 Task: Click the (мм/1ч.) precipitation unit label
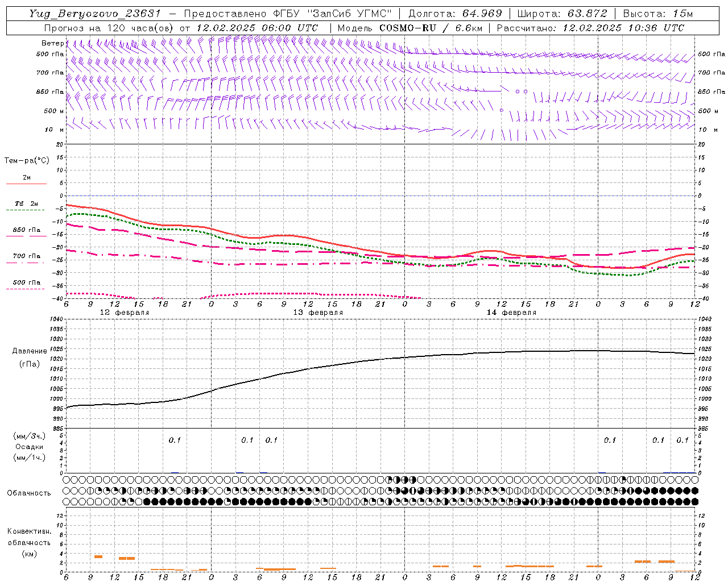[x=29, y=458]
